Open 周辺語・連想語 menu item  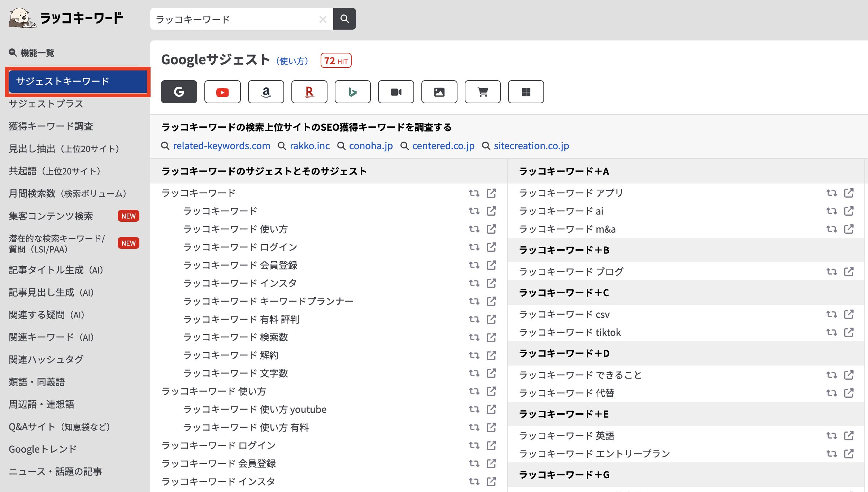tap(42, 404)
